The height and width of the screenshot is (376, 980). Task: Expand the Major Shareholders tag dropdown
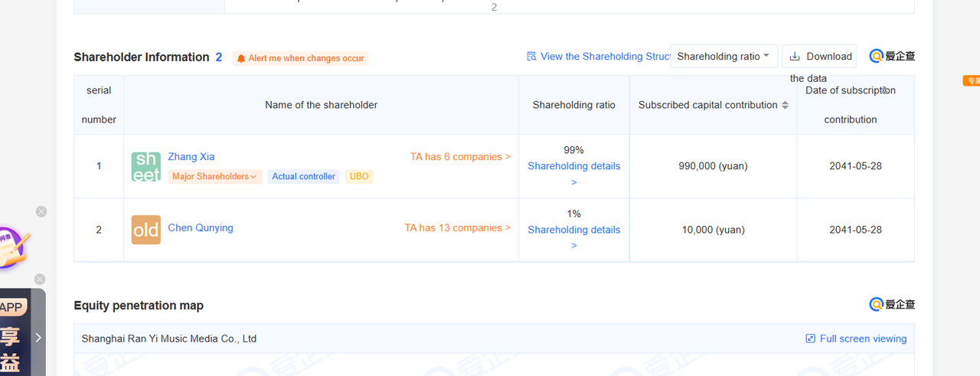tap(215, 176)
